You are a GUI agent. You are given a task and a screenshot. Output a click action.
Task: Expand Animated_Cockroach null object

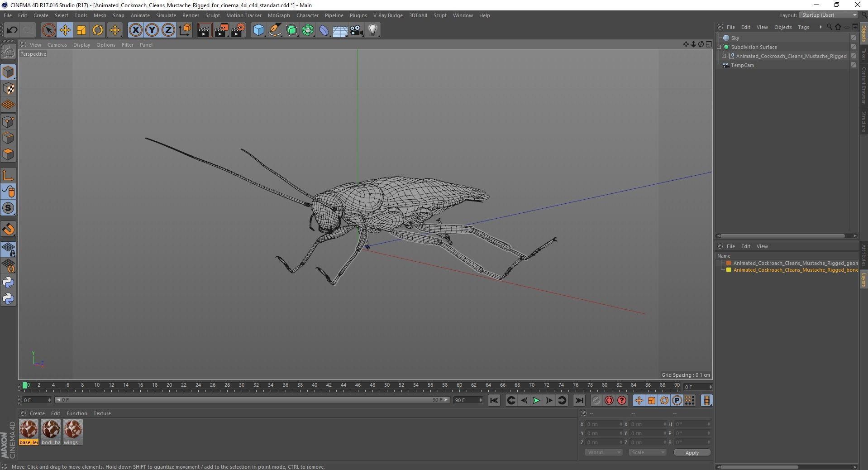tap(724, 56)
